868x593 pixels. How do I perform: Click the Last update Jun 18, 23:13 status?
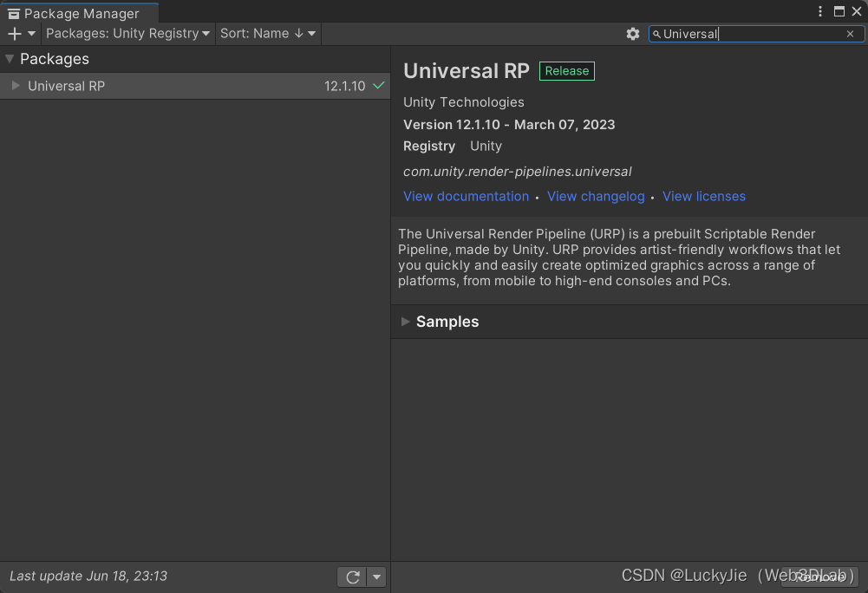pos(88,576)
